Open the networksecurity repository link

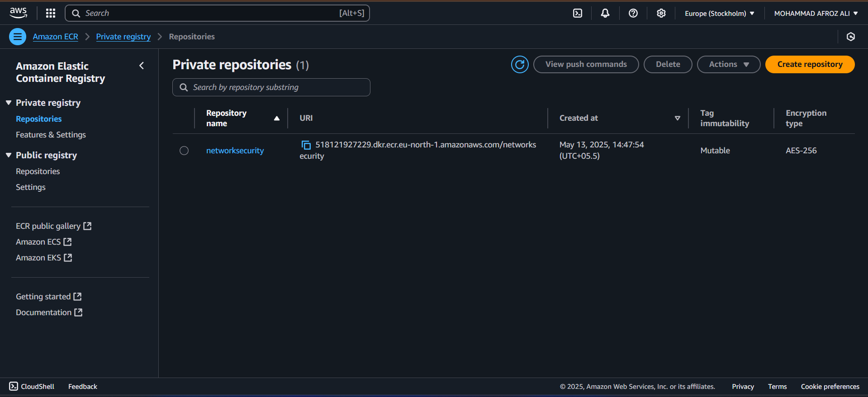click(235, 151)
